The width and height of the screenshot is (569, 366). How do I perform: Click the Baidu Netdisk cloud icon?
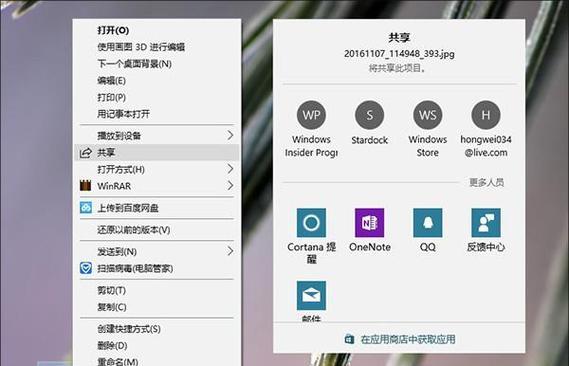coord(86,207)
